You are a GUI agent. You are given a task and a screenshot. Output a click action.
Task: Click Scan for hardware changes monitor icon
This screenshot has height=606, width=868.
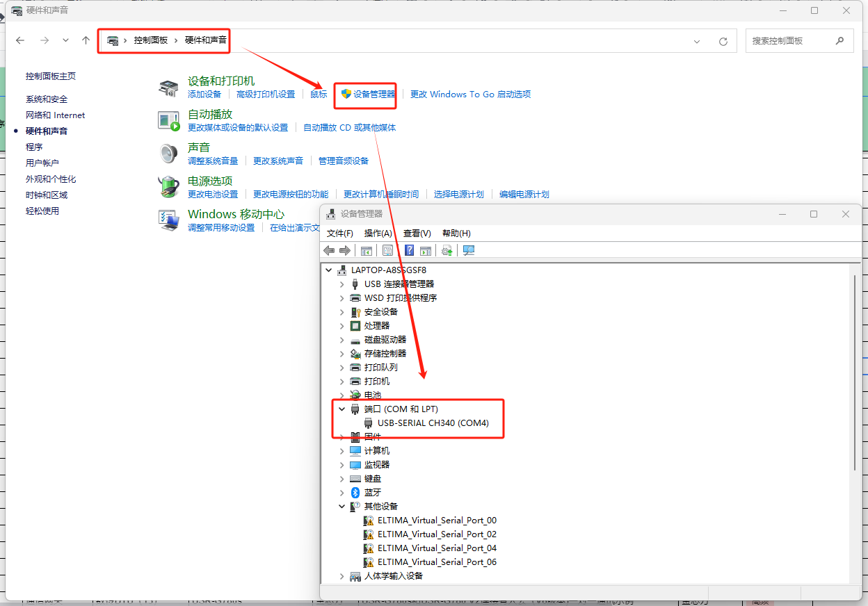(x=469, y=250)
